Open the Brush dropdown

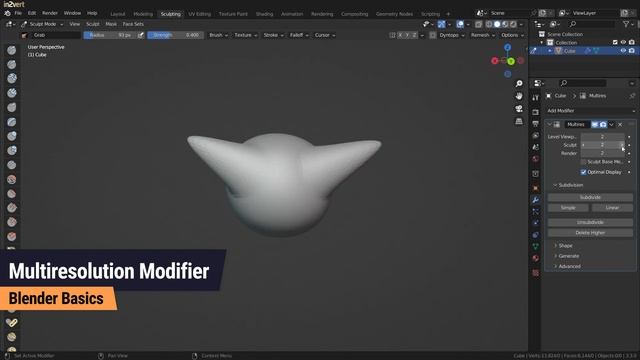click(x=218, y=36)
